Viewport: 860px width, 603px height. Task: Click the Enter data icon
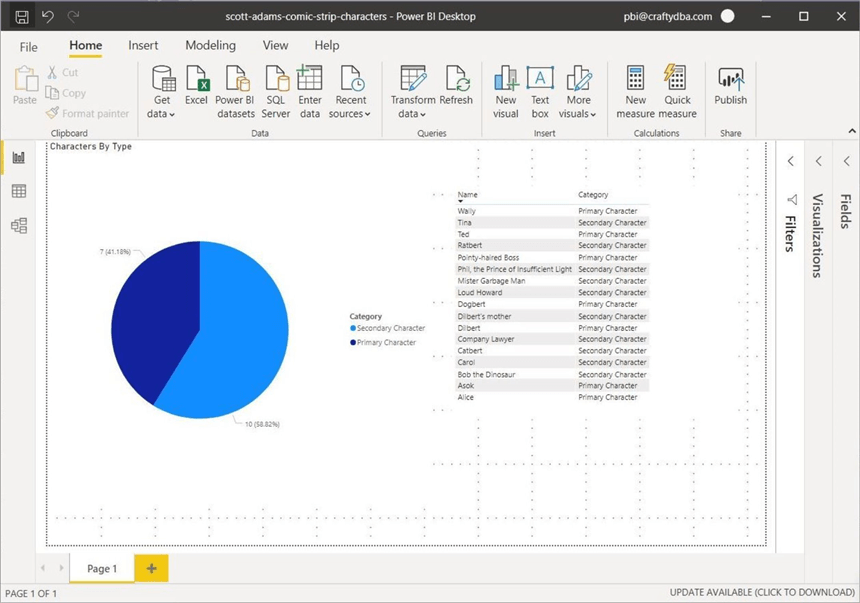tap(310, 79)
